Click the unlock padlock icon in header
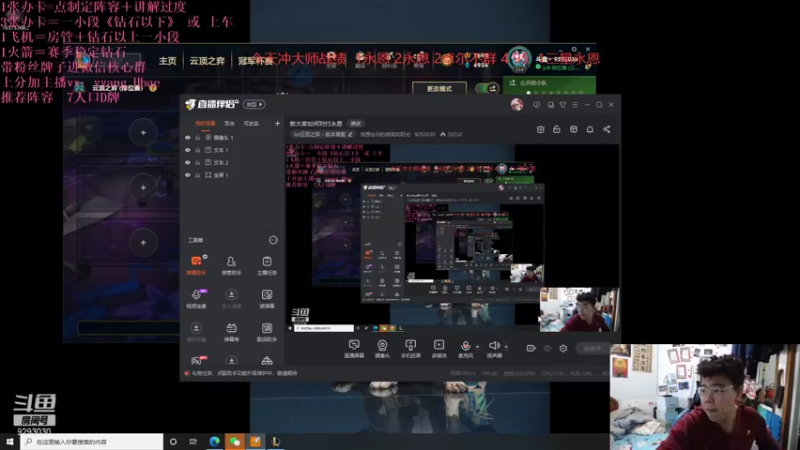This screenshot has height=450, width=800. click(x=557, y=130)
